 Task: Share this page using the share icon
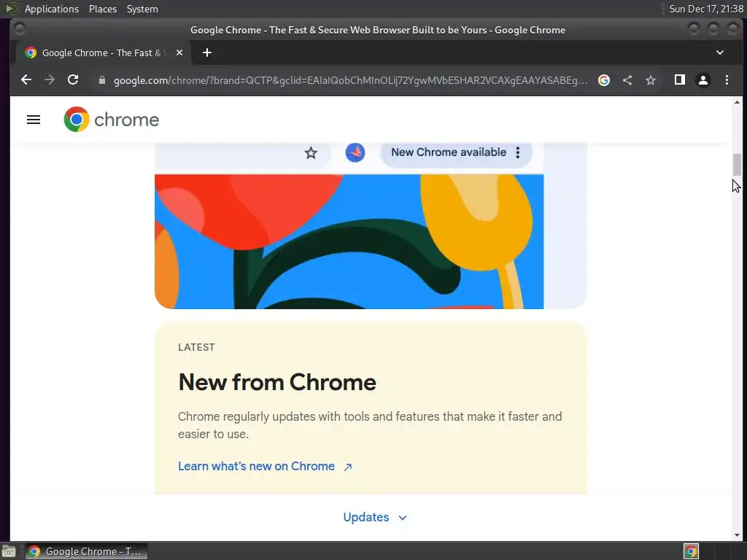pos(627,80)
